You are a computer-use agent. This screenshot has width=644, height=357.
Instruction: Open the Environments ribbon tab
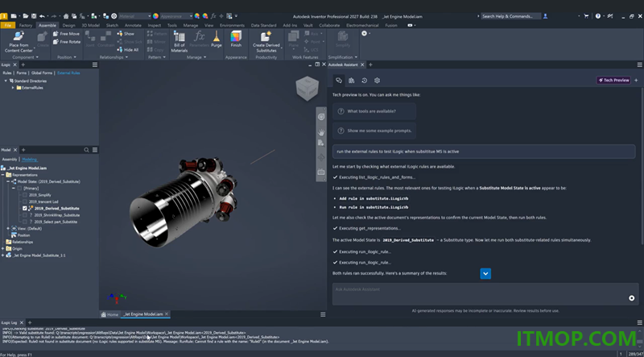point(232,25)
